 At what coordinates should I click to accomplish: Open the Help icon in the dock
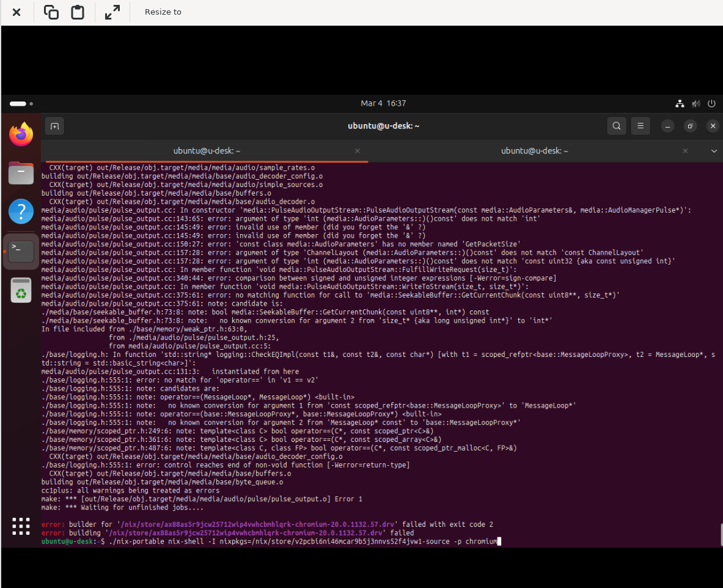tap(21, 211)
